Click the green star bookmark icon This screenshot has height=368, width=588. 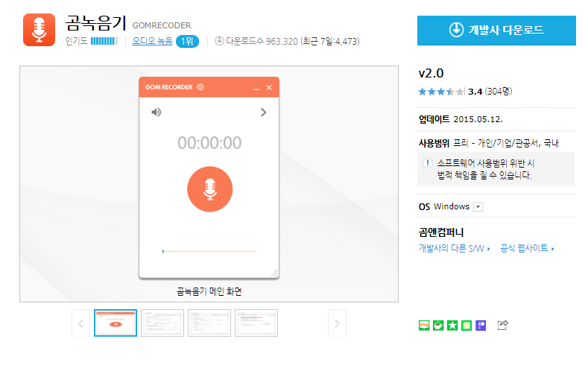[452, 325]
